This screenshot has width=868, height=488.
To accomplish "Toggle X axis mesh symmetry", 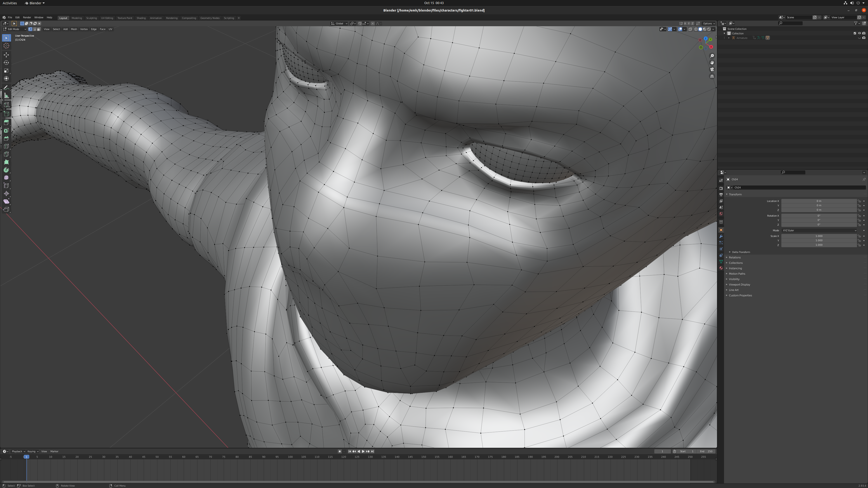I will (x=685, y=23).
